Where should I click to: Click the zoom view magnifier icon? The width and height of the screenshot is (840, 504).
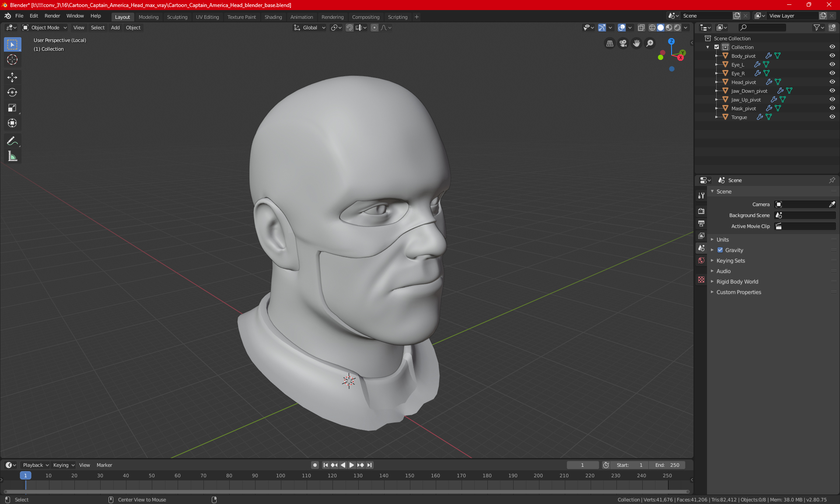point(650,43)
